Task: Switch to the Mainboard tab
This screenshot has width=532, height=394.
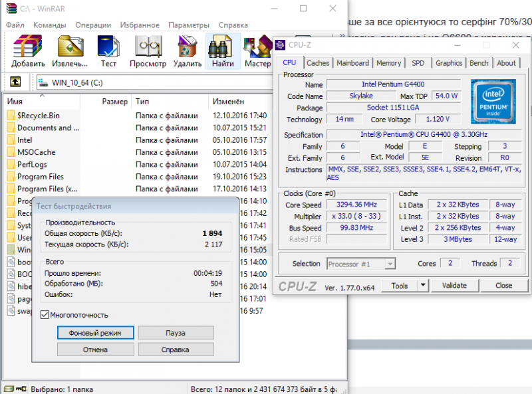Action: [x=352, y=63]
